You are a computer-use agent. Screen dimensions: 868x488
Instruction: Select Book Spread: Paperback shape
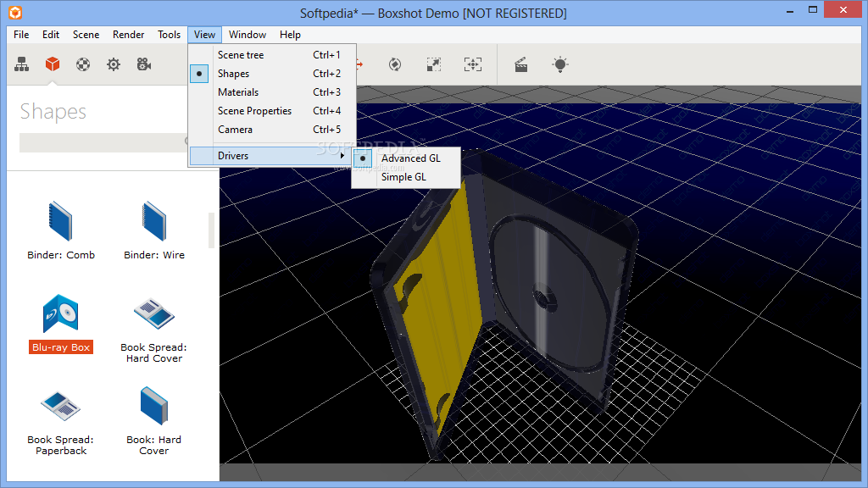point(60,423)
